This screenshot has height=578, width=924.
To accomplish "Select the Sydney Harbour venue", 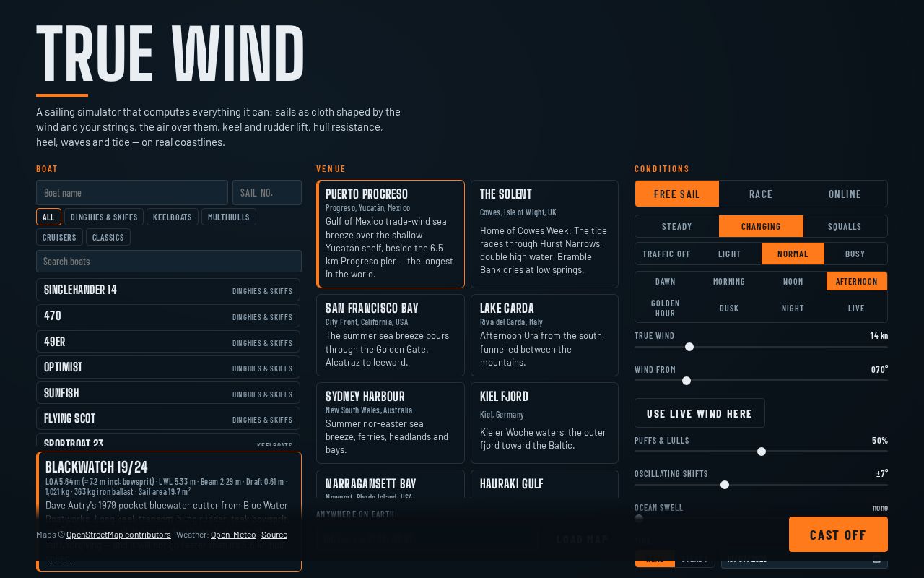I will (x=391, y=423).
